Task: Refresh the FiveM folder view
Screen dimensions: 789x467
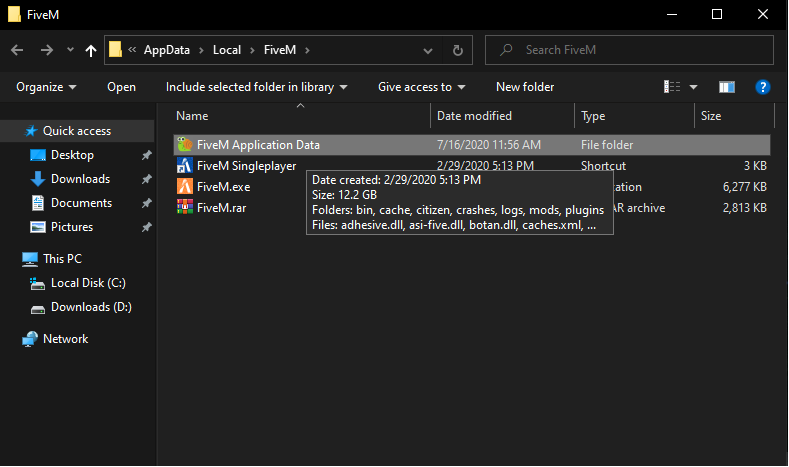Action: 457,50
